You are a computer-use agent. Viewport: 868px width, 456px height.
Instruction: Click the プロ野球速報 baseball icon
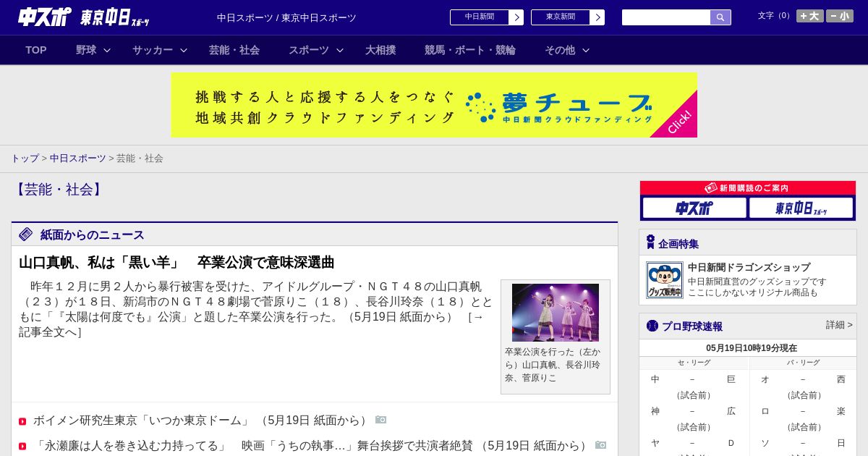point(652,326)
